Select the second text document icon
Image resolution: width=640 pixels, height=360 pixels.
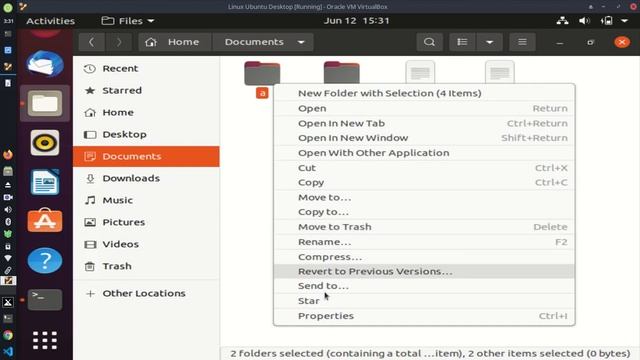[x=500, y=73]
